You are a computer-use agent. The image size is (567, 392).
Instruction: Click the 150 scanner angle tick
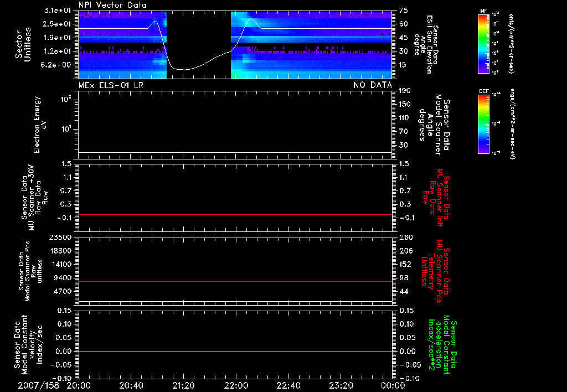[405, 104]
